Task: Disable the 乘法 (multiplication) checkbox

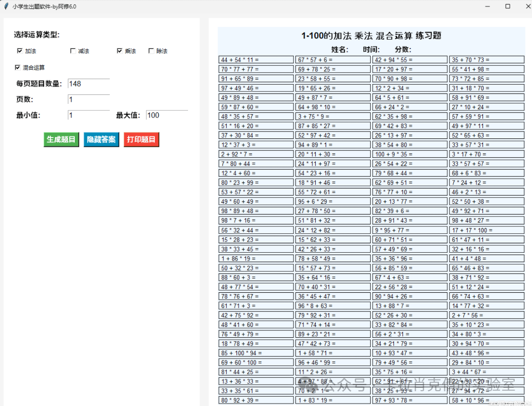Action: (119, 50)
